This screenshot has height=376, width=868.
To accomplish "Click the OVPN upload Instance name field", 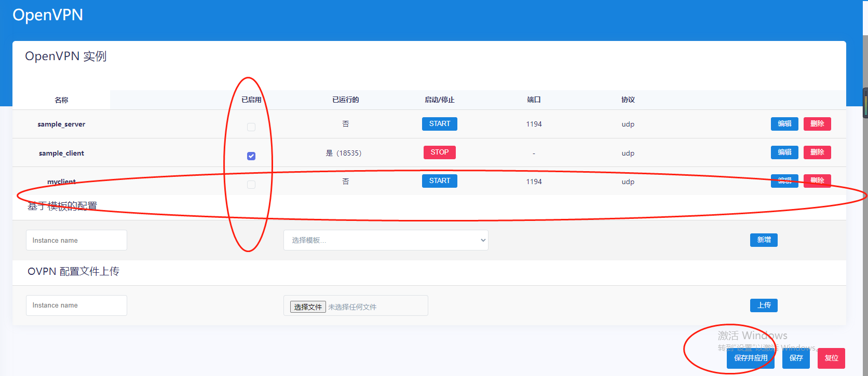I will pyautogui.click(x=76, y=305).
